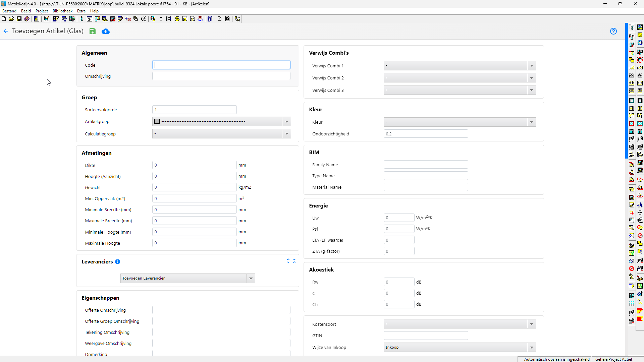Screen dimensions: 644x362
Task: Open the Bibliotheek menu
Action: [x=62, y=11]
